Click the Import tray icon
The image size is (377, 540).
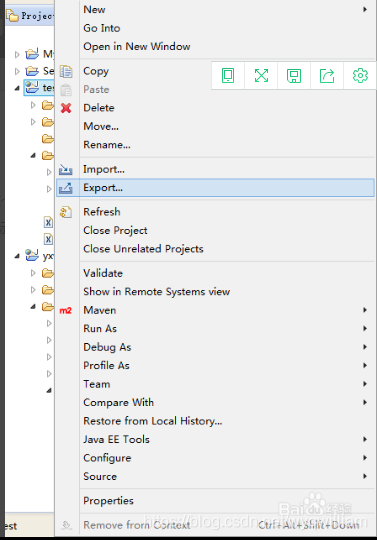pos(66,169)
